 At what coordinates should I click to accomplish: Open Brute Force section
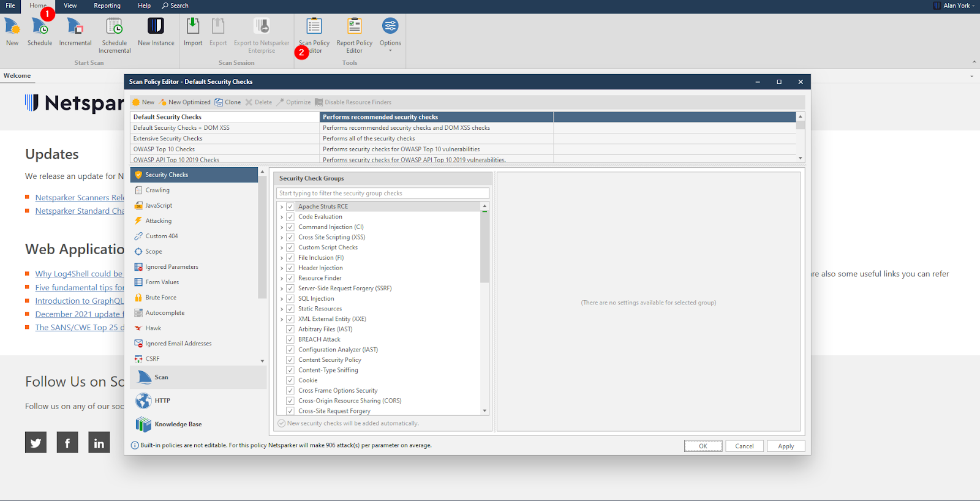coord(194,298)
